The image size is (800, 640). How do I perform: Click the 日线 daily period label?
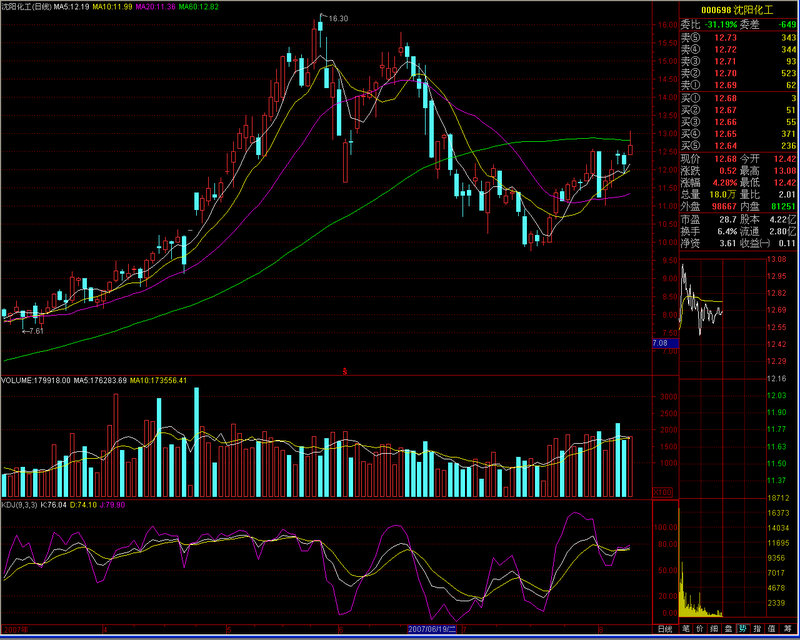click(663, 629)
